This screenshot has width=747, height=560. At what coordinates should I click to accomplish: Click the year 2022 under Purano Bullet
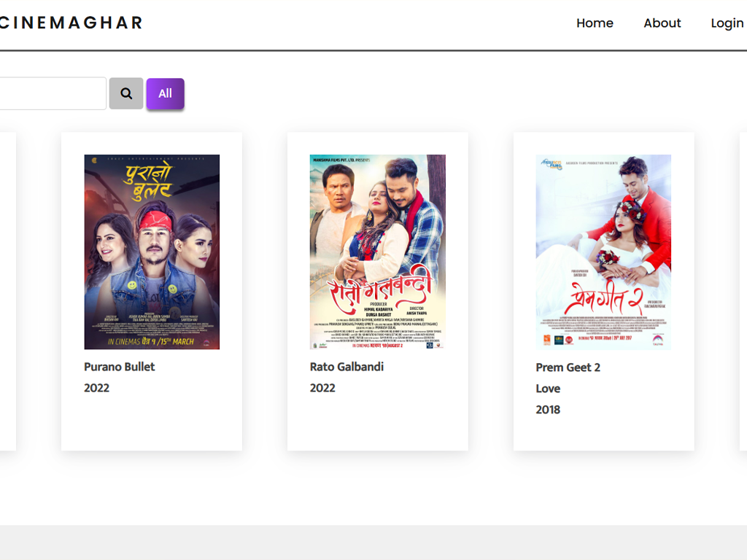(x=97, y=388)
